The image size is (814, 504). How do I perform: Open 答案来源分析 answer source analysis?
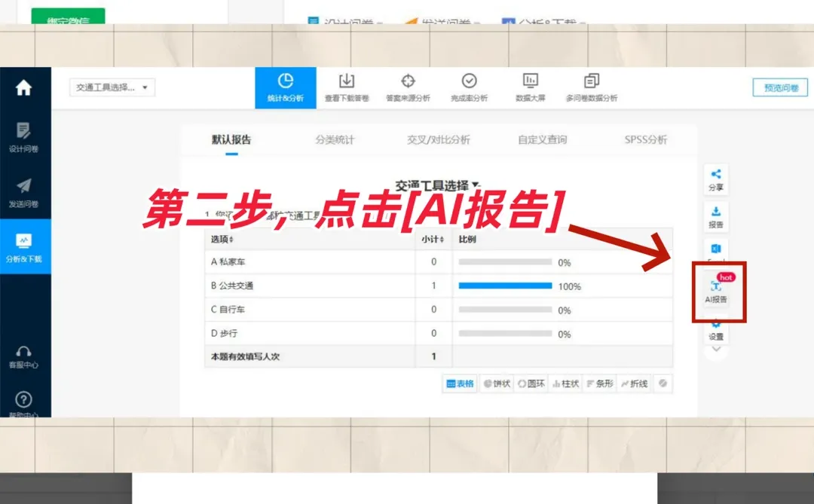point(409,87)
